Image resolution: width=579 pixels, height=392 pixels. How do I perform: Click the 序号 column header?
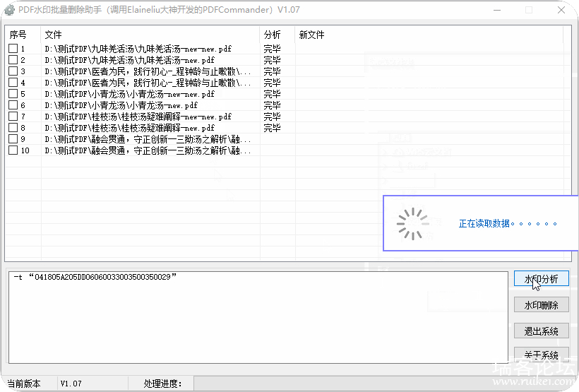click(23, 35)
